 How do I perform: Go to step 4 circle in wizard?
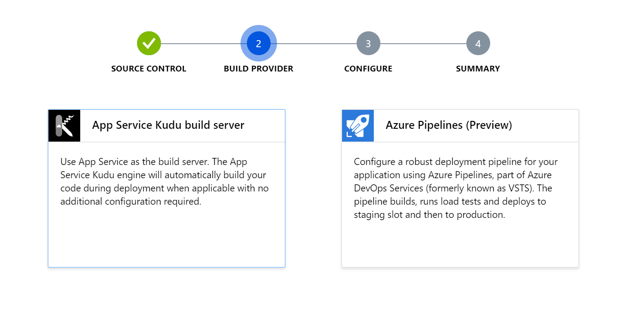click(x=478, y=43)
